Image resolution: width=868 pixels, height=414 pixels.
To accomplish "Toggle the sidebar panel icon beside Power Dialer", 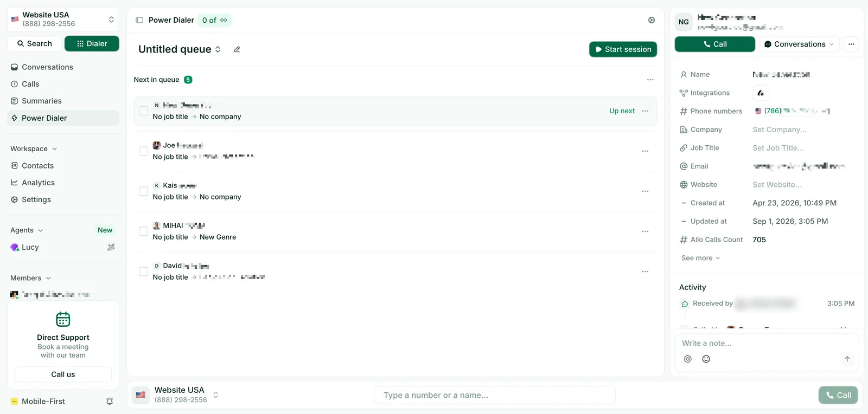I will pos(139,20).
